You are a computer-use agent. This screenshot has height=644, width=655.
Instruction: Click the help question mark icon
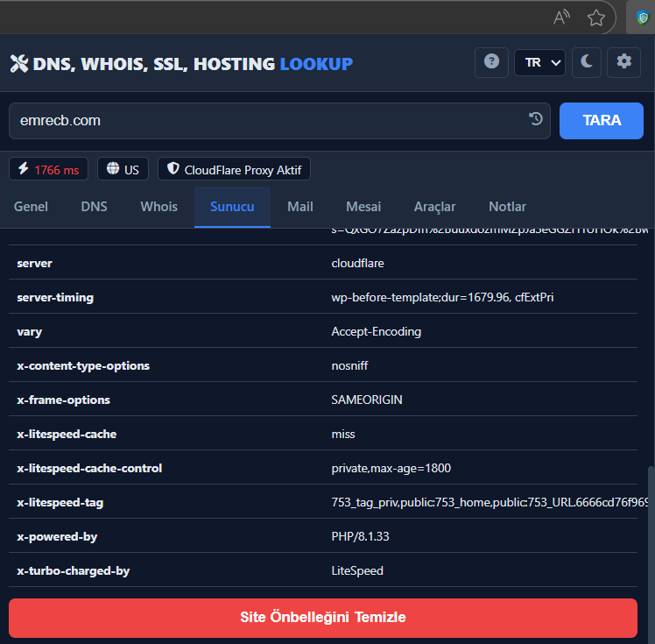click(x=491, y=62)
